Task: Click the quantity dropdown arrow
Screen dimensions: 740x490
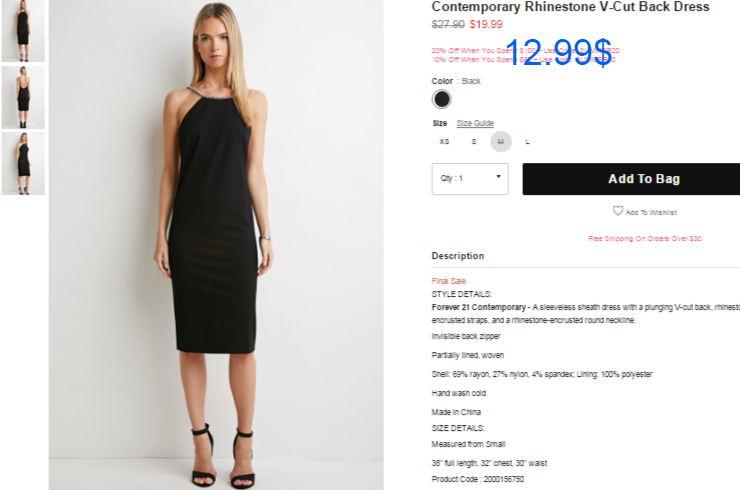Action: point(498,177)
